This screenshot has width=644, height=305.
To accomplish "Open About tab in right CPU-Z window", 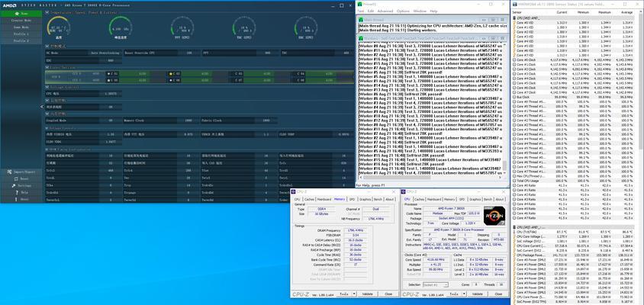I will (500, 199).
